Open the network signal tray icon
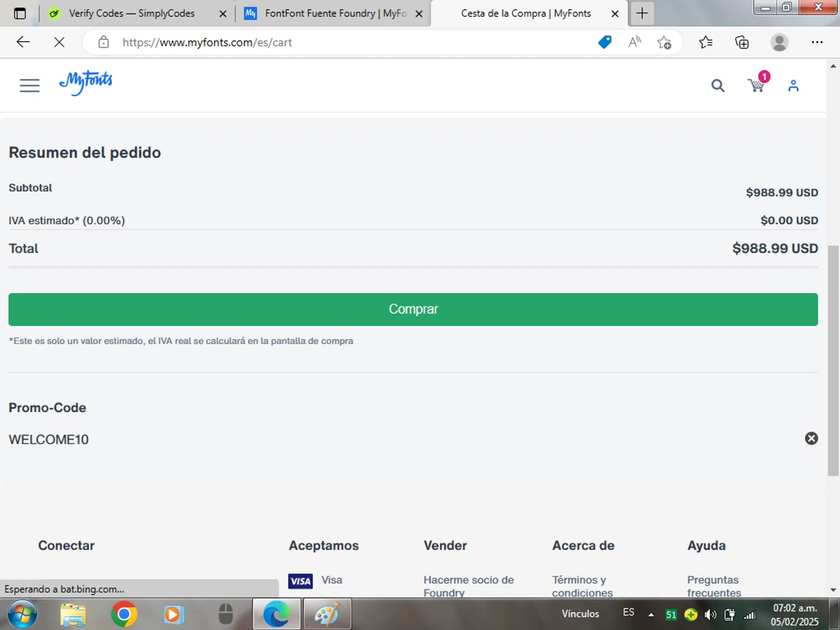The height and width of the screenshot is (630, 840). 749,615
